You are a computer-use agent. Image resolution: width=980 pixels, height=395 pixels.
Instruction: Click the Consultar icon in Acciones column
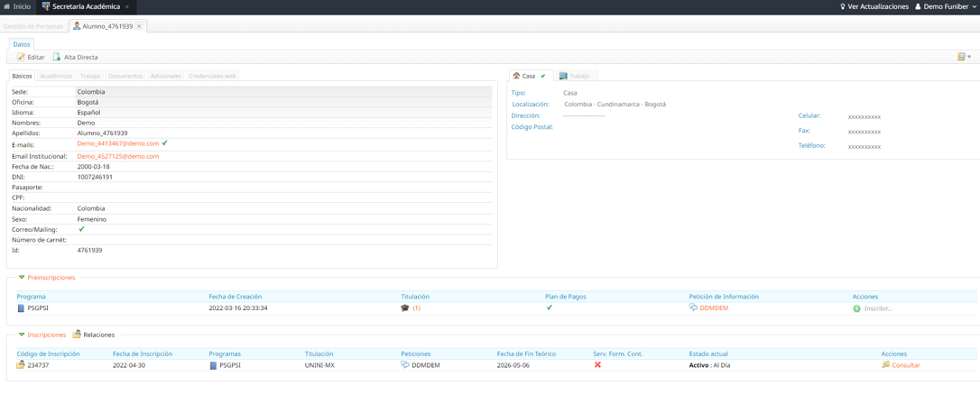click(885, 365)
